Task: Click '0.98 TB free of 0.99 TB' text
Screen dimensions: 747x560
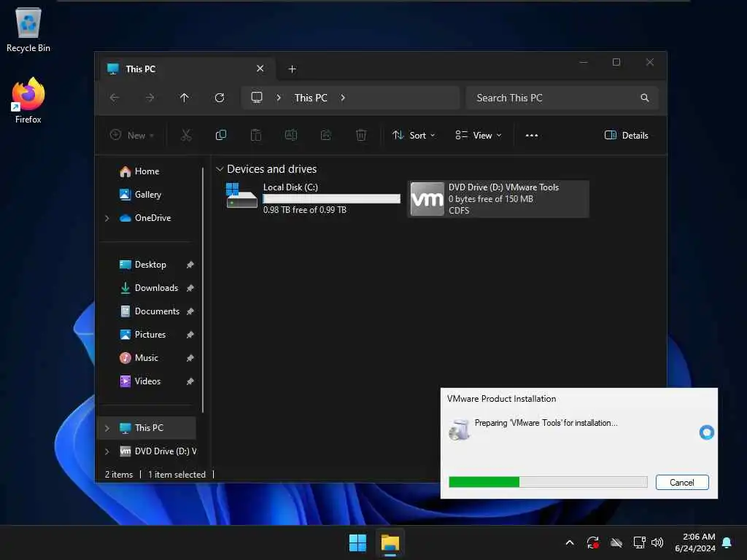Action: [304, 210]
